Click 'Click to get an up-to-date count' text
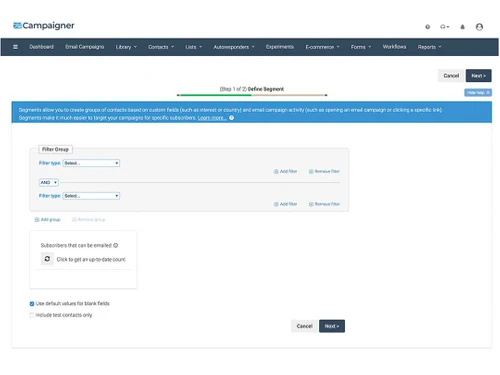The width and height of the screenshot is (500, 375). [91, 259]
